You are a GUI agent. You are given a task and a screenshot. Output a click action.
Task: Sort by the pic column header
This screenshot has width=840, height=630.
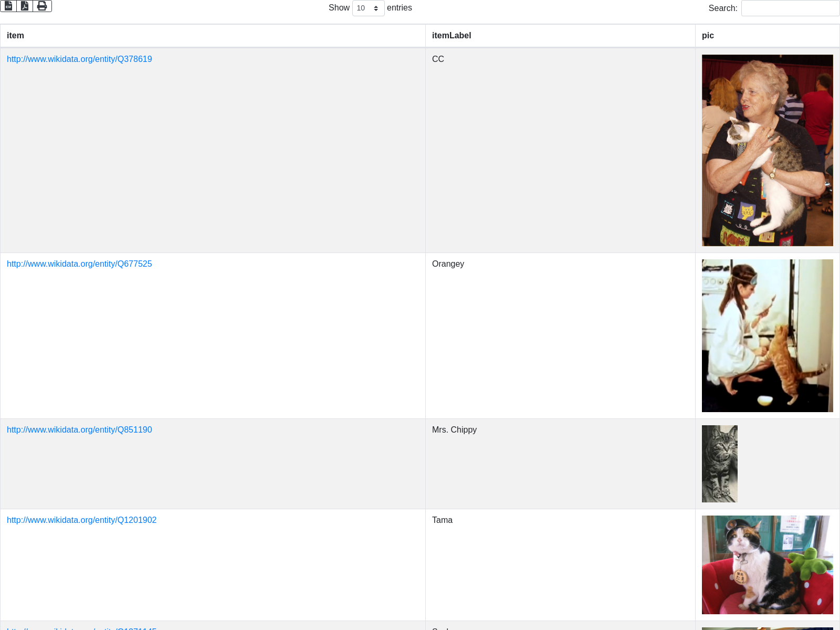click(708, 36)
